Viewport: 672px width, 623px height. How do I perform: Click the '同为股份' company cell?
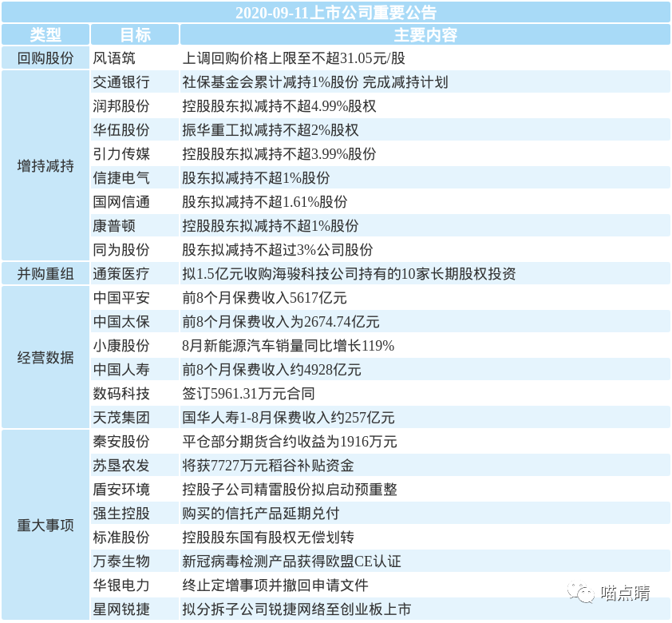pyautogui.click(x=135, y=249)
